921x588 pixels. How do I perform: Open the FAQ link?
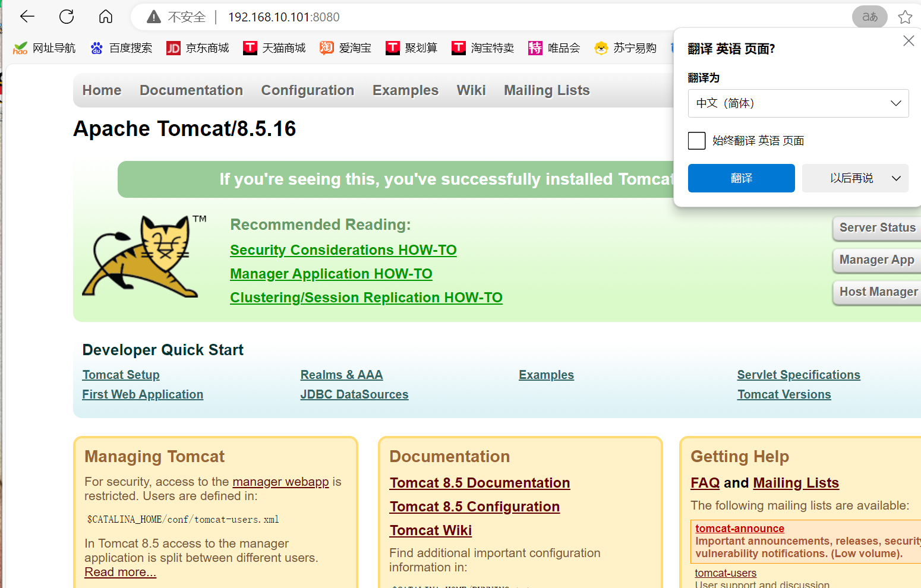point(705,483)
